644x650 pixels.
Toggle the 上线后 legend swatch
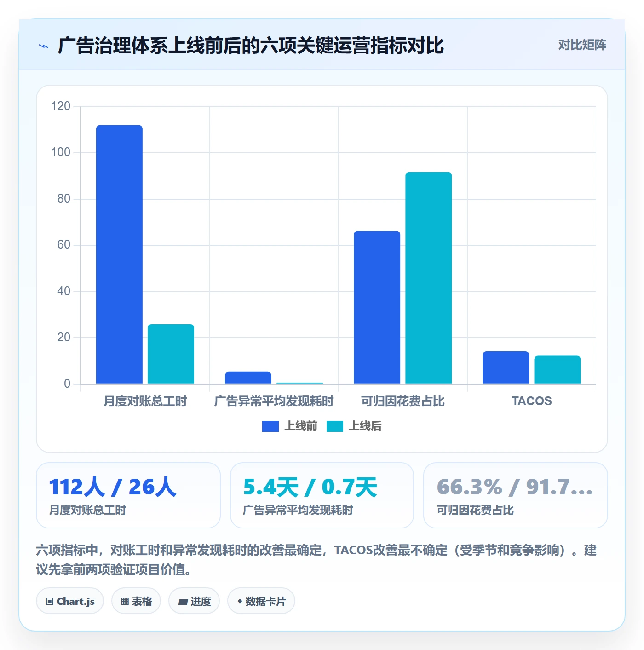(x=335, y=426)
